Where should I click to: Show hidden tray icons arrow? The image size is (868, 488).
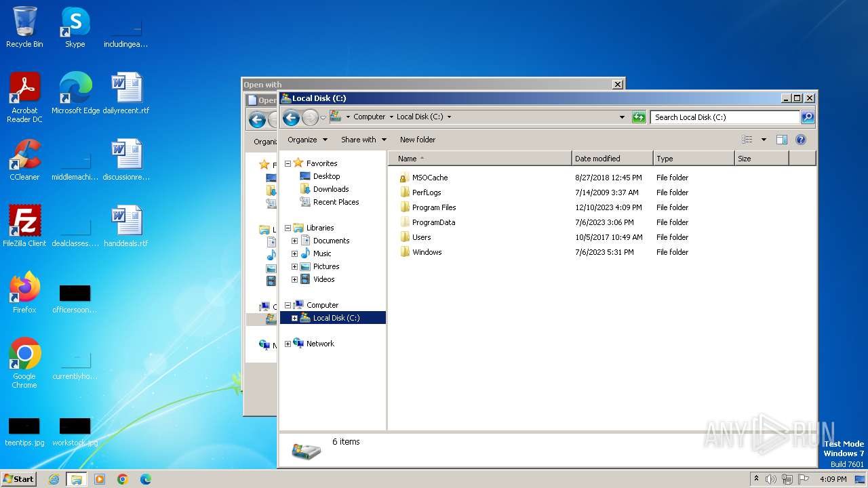point(756,479)
